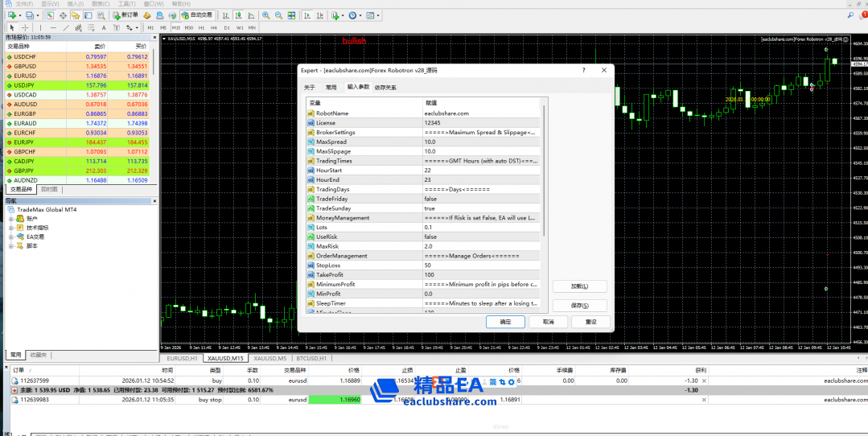Image resolution: width=868 pixels, height=436 pixels.
Task: Click the 确定 (OK) button
Action: (x=505, y=322)
